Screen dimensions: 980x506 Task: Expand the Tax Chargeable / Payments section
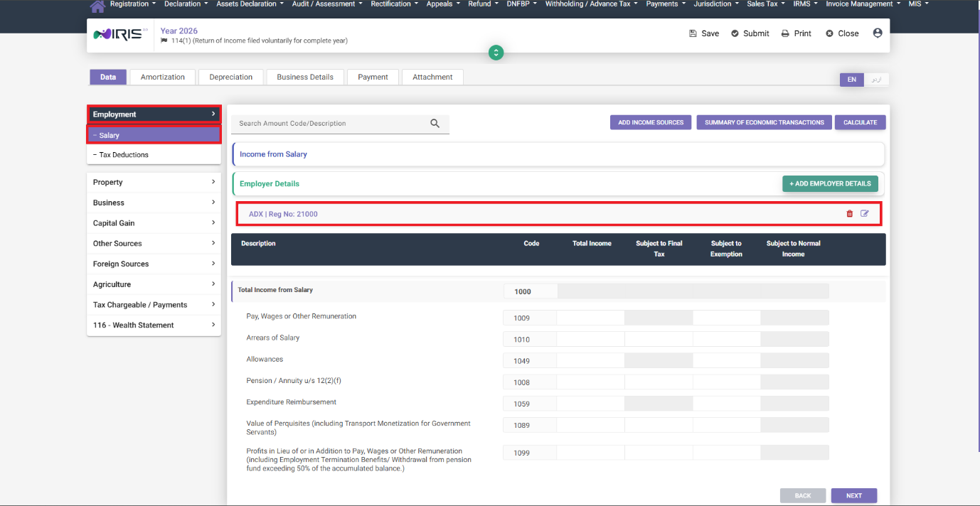[154, 305]
